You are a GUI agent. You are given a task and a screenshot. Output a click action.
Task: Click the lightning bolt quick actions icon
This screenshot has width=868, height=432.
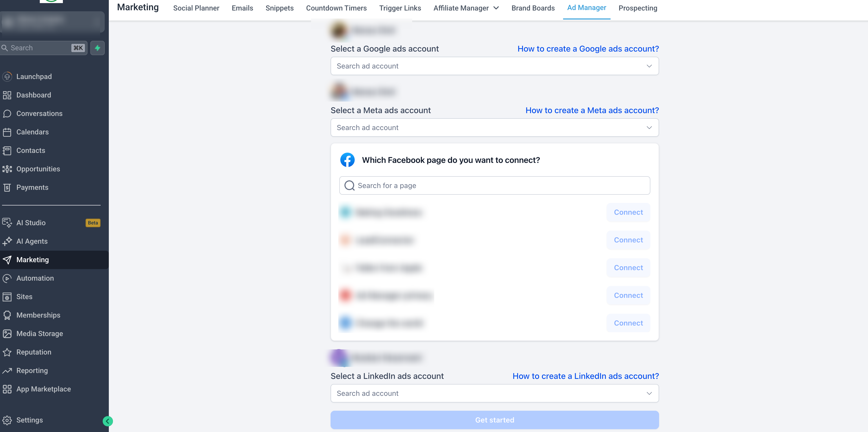click(x=97, y=48)
